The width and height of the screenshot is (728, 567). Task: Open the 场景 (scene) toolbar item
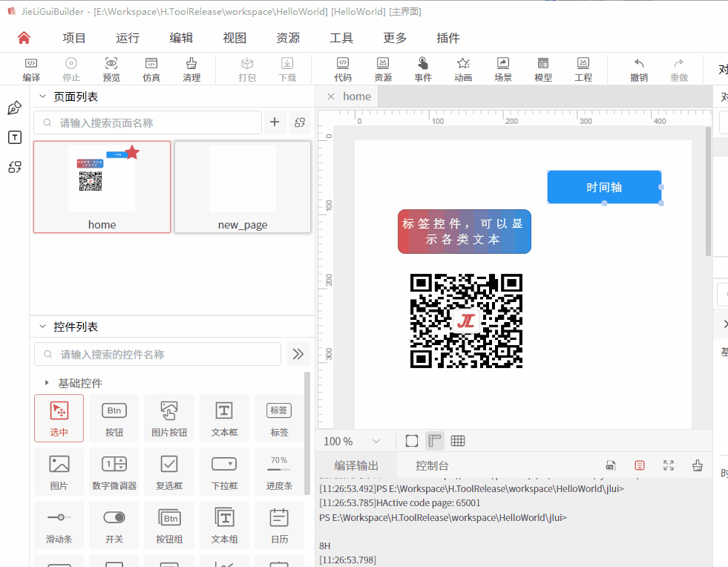point(503,69)
